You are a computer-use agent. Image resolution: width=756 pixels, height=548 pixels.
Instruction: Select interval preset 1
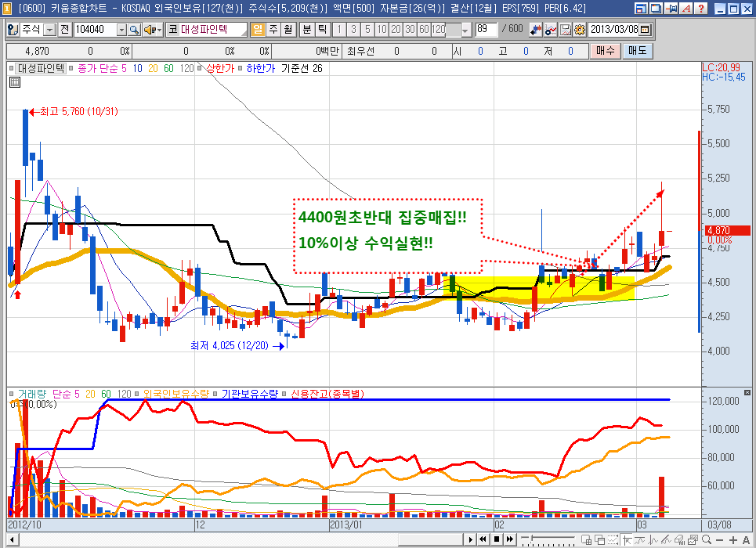(x=339, y=30)
